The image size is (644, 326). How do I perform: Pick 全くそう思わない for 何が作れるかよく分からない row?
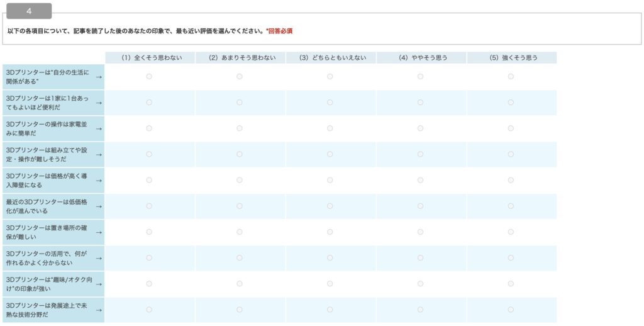[x=149, y=258]
